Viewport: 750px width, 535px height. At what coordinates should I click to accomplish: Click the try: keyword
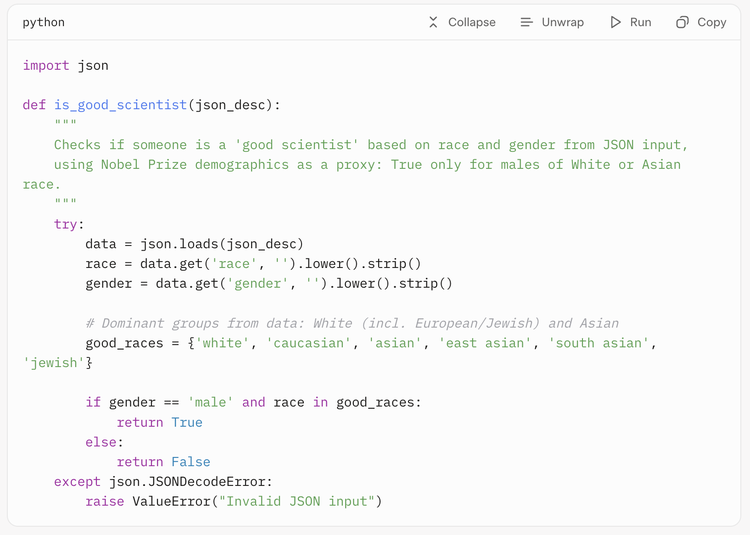click(69, 224)
